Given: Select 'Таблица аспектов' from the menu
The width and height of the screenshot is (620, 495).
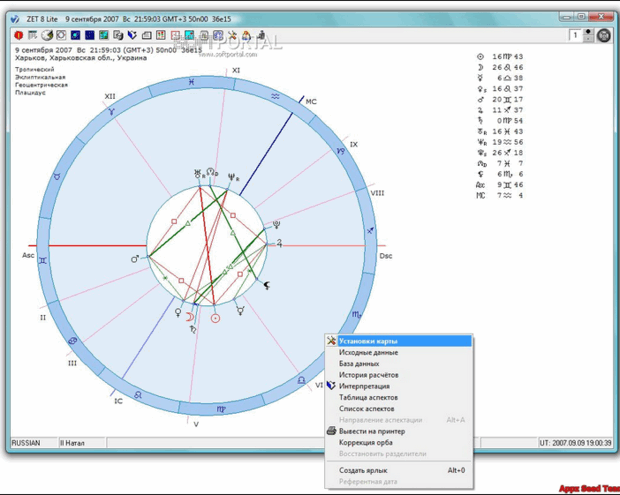Looking at the screenshot, I should click(x=366, y=397).
